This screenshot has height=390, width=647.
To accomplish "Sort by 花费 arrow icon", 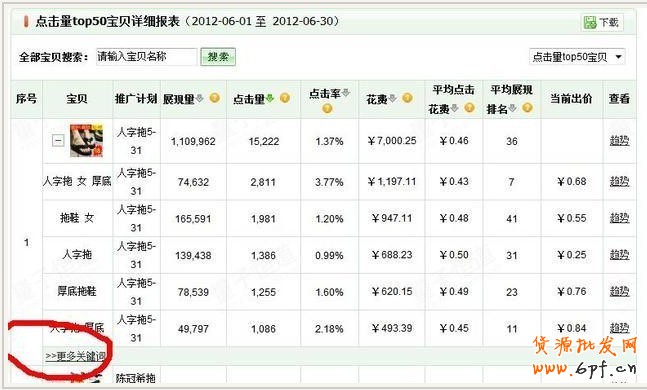I will 392,98.
